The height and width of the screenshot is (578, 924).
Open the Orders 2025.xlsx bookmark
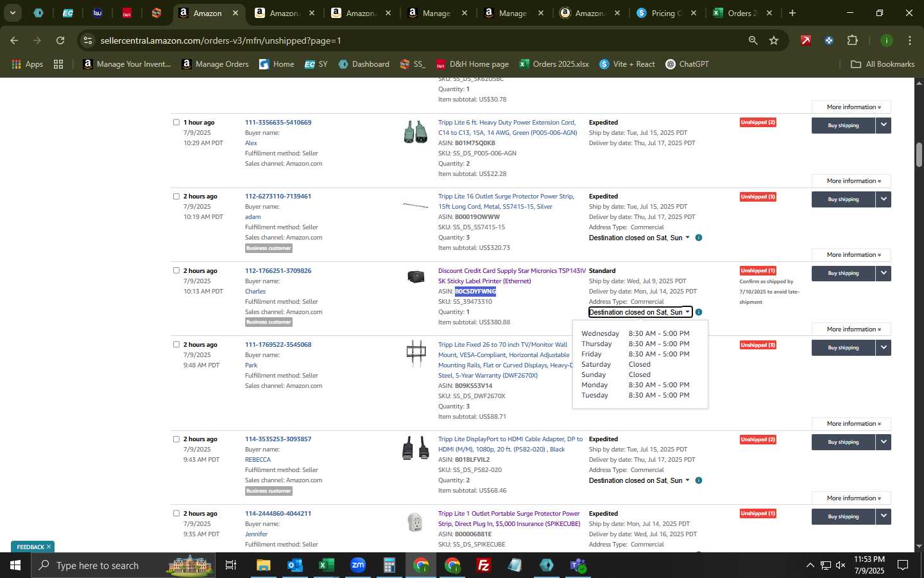click(x=554, y=64)
